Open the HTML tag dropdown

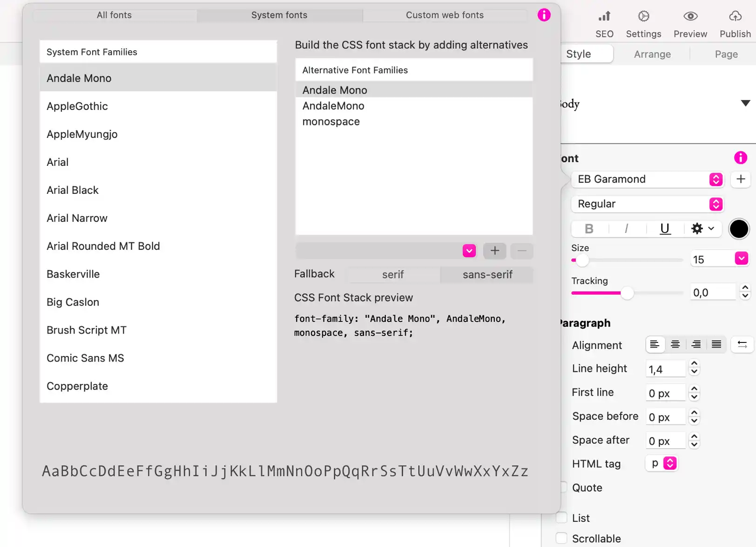tap(661, 463)
